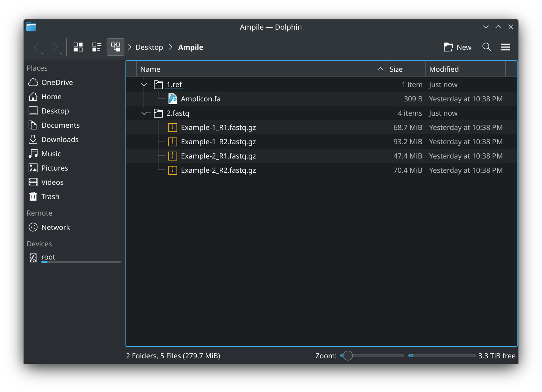Screen dimensions: 542x392
Task: Minimize the Dolphin window
Action: (486, 27)
